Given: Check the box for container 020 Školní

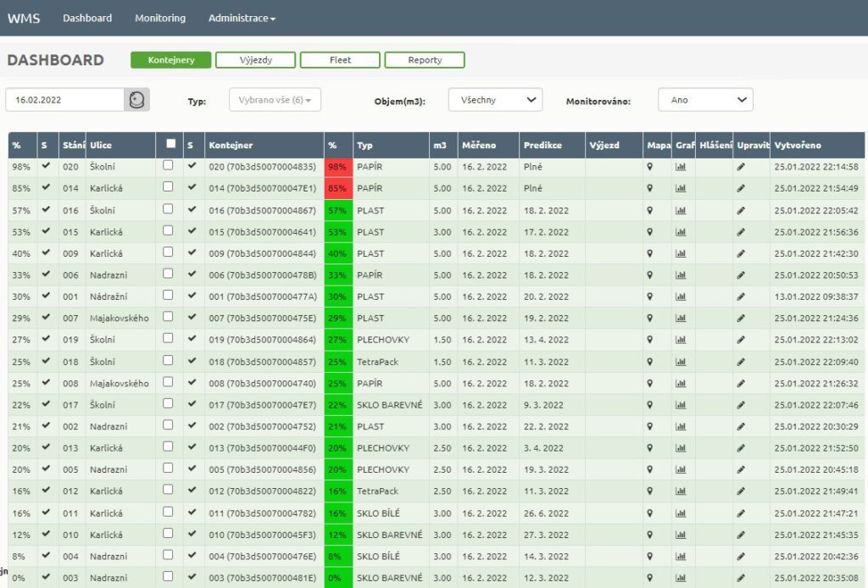Looking at the screenshot, I should (168, 165).
